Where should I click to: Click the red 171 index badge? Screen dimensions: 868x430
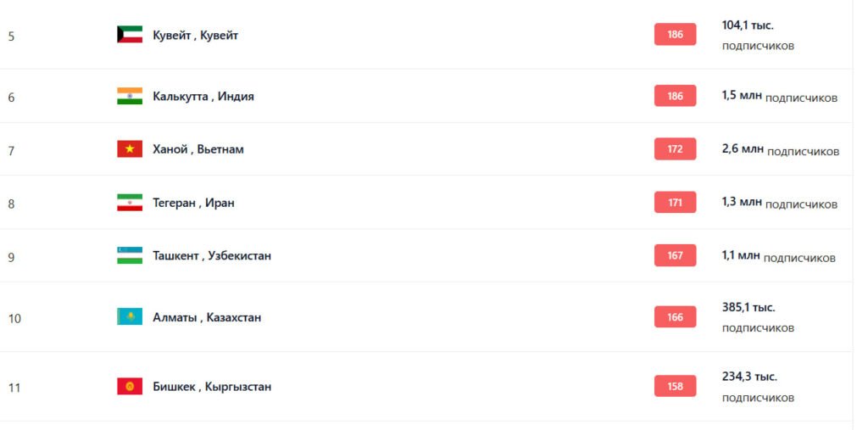click(x=675, y=203)
